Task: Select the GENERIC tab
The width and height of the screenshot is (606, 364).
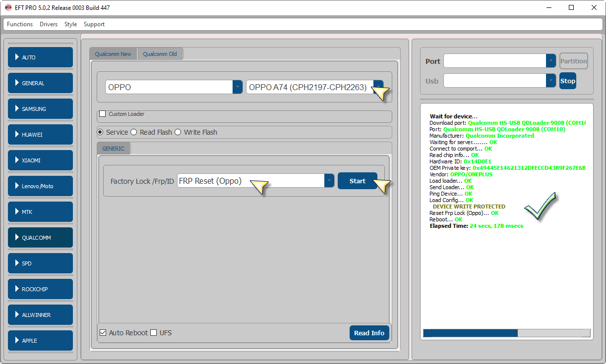Action: [x=113, y=149]
